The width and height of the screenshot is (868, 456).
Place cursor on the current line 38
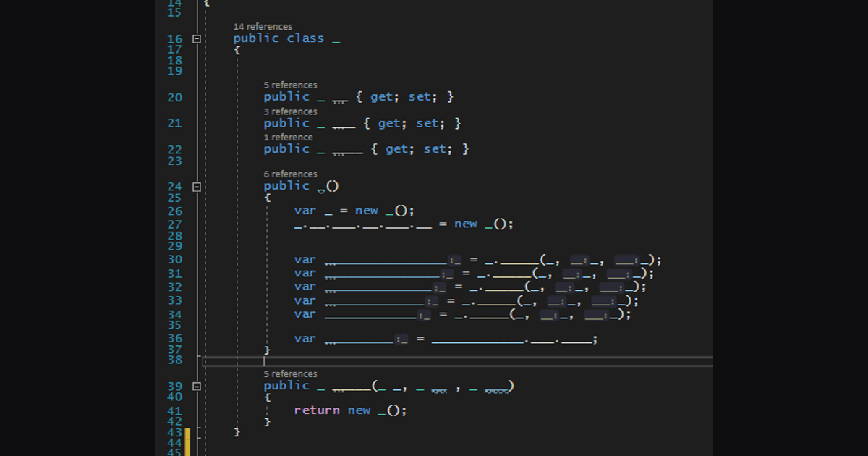click(x=457, y=360)
